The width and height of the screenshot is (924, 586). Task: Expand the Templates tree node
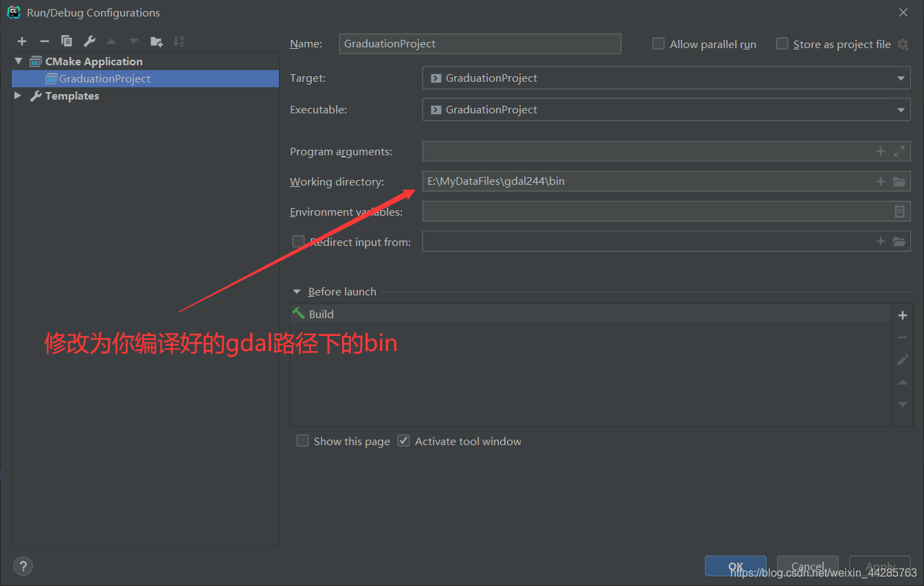18,95
